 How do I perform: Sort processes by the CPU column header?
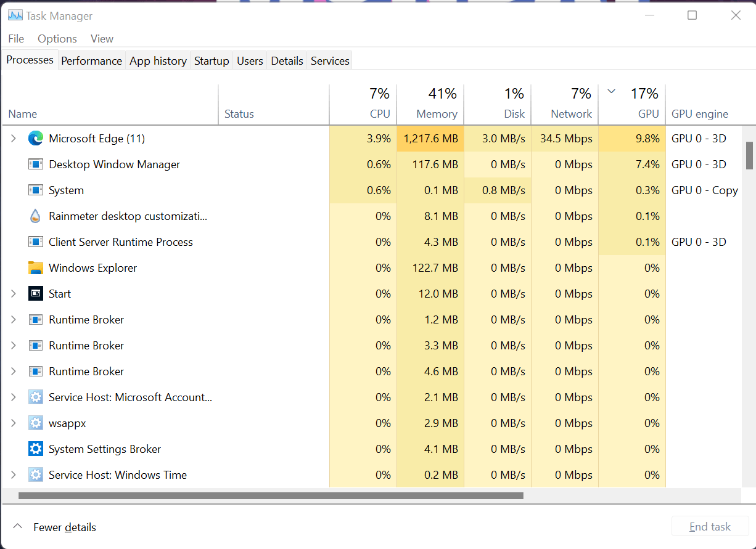(x=363, y=104)
